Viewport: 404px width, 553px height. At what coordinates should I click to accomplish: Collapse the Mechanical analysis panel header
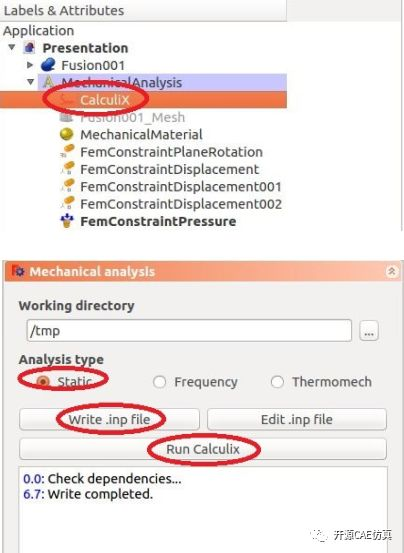pos(392,271)
